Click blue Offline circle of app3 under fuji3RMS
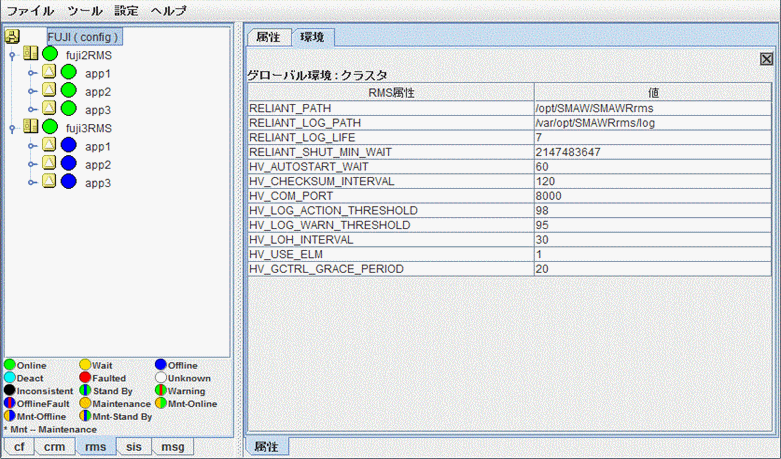The width and height of the screenshot is (781, 459). coord(69,181)
